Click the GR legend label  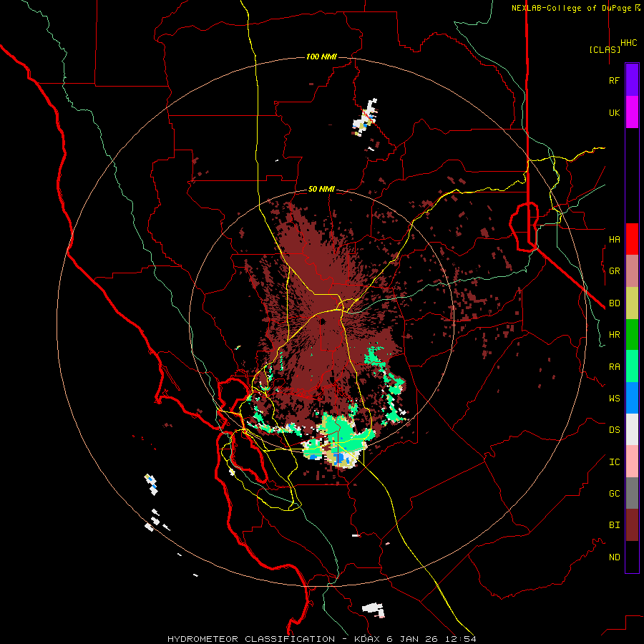(x=614, y=271)
